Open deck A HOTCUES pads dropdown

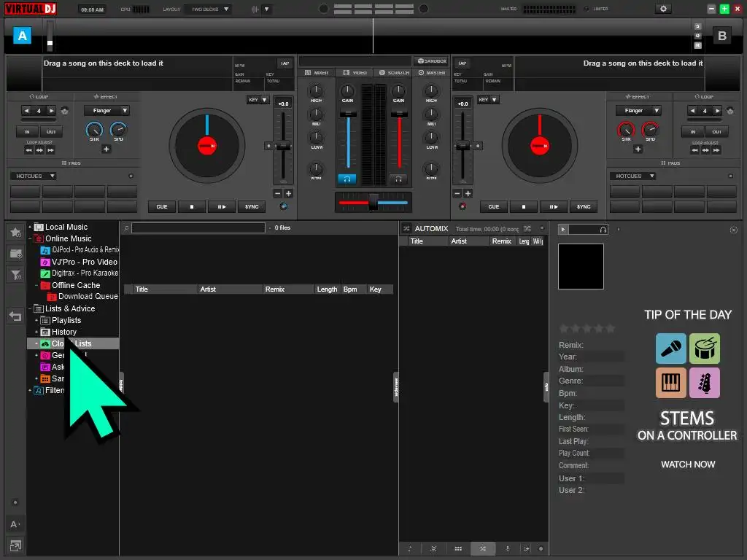pyautogui.click(x=33, y=176)
